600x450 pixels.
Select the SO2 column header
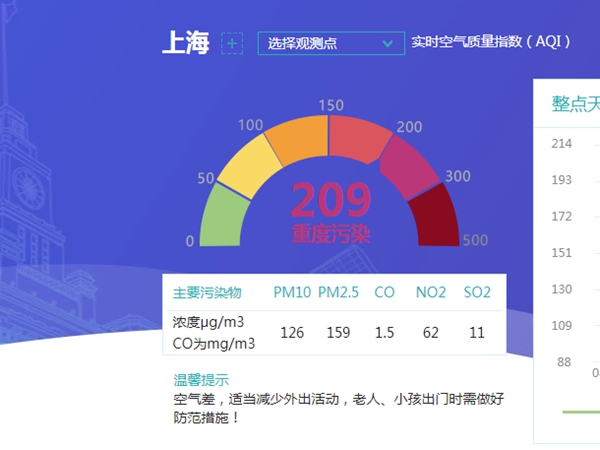click(477, 292)
